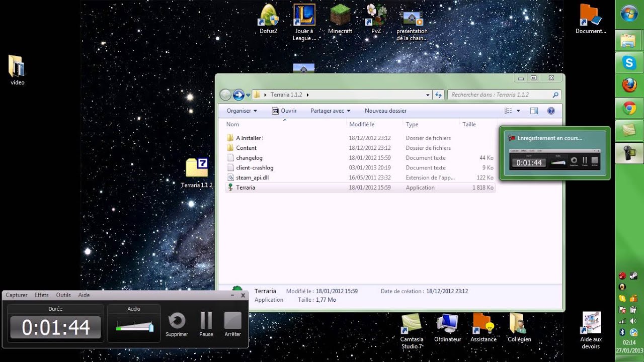Select the steam_api.dll file

tap(359, 177)
